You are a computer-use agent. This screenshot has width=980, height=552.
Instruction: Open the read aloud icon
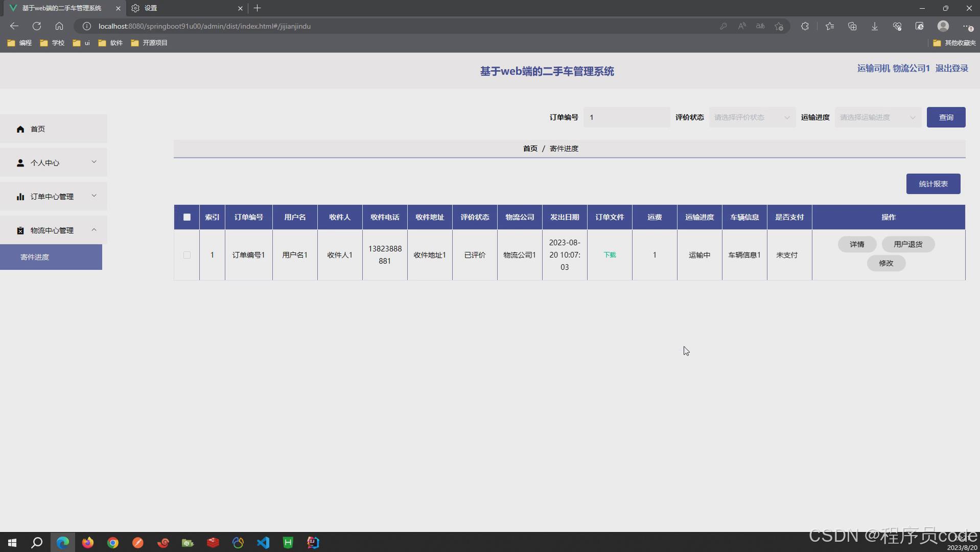pyautogui.click(x=742, y=26)
